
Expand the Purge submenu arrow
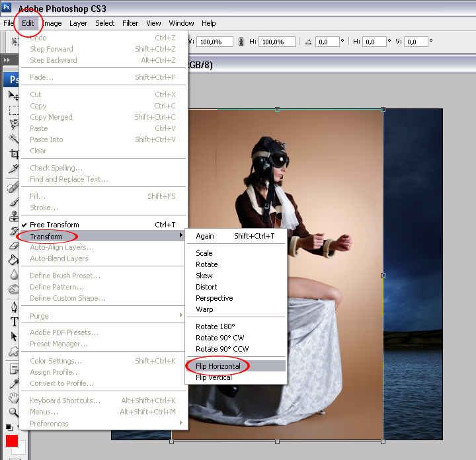[x=181, y=316]
